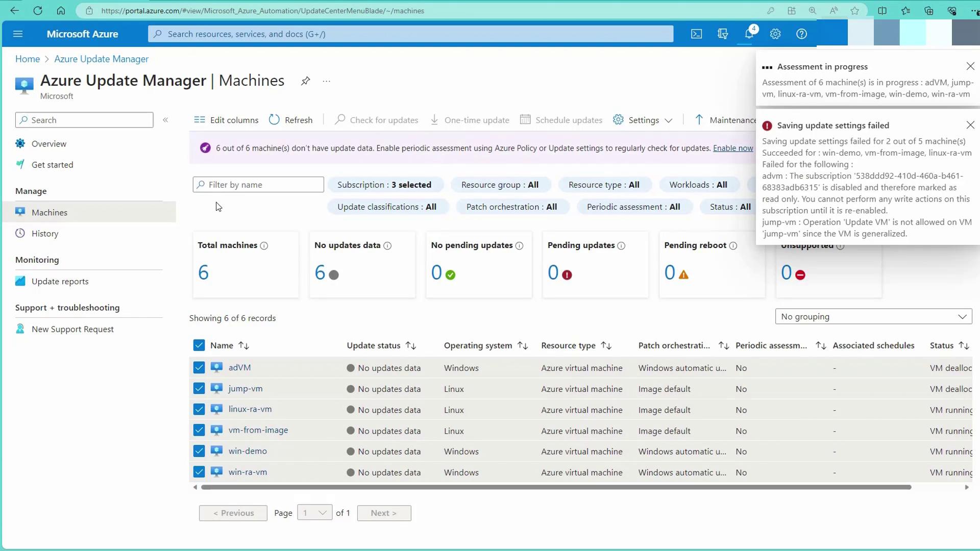Dismiss the Saving update settings failed notification
Screen dimensions: 980x551
[970, 125]
